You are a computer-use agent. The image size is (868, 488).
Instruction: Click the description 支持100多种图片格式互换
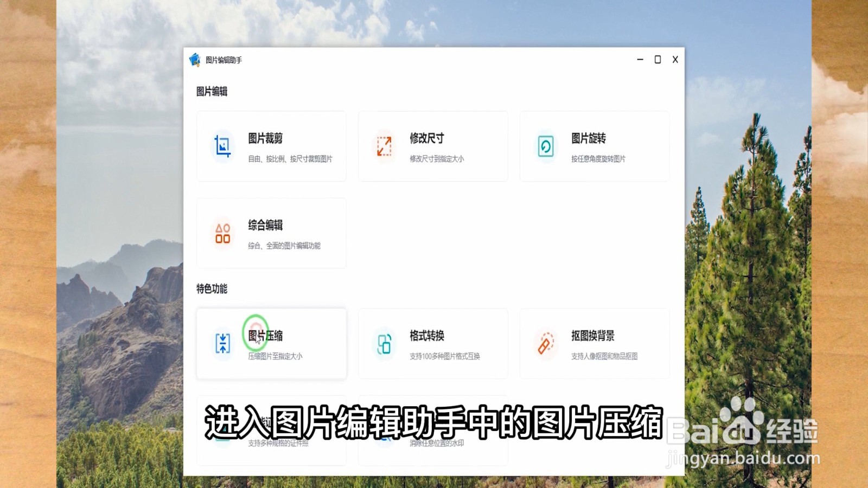coord(445,357)
